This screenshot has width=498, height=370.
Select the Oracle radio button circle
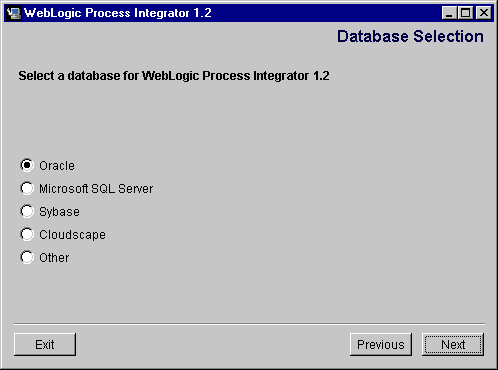27,165
